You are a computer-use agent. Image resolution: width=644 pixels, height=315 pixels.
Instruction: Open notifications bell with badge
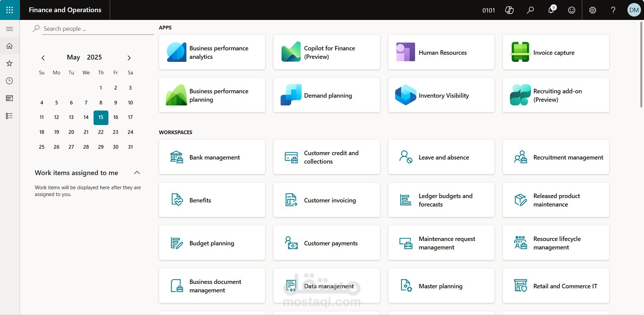coord(551,10)
